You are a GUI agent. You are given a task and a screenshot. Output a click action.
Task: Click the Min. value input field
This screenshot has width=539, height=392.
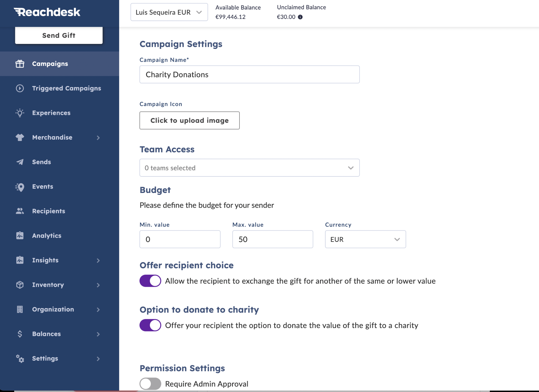[x=180, y=239]
